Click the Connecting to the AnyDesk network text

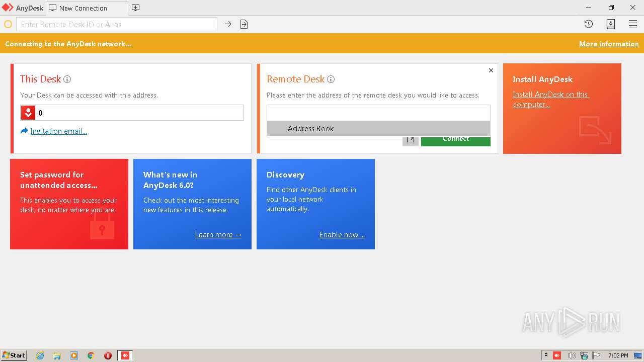(x=68, y=44)
